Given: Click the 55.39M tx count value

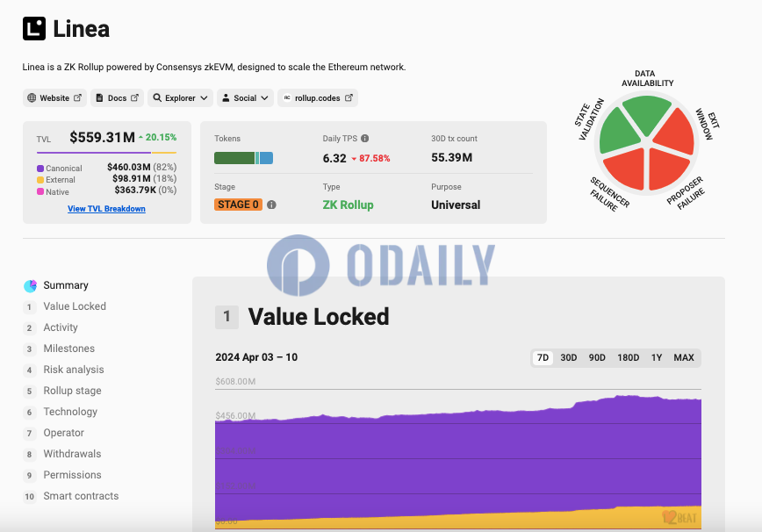Looking at the screenshot, I should tap(451, 157).
